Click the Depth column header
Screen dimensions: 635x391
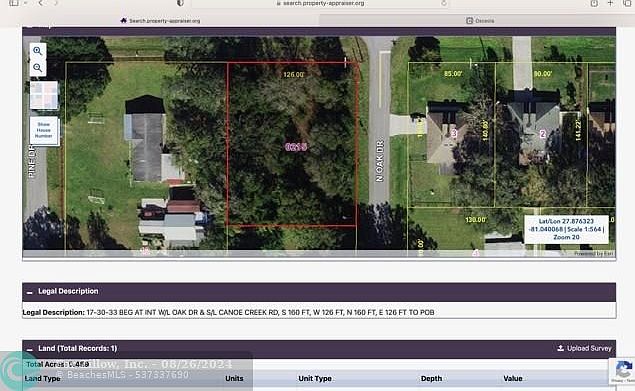point(431,378)
